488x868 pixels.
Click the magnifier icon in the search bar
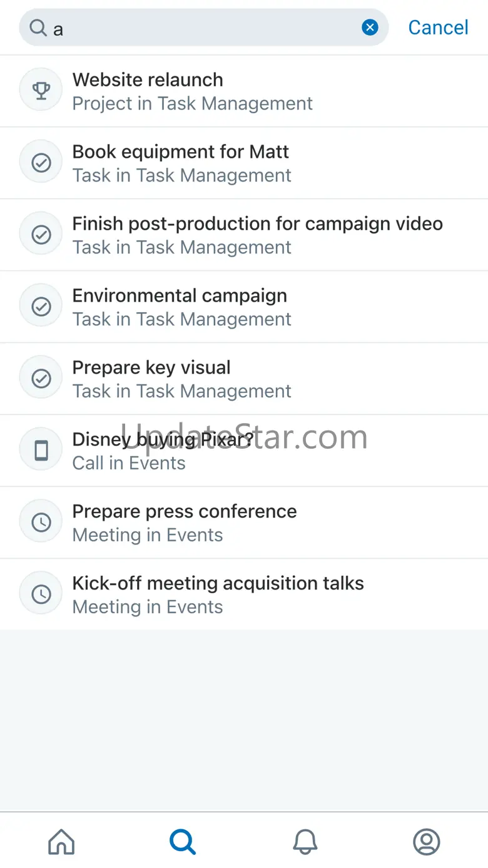tap(38, 28)
